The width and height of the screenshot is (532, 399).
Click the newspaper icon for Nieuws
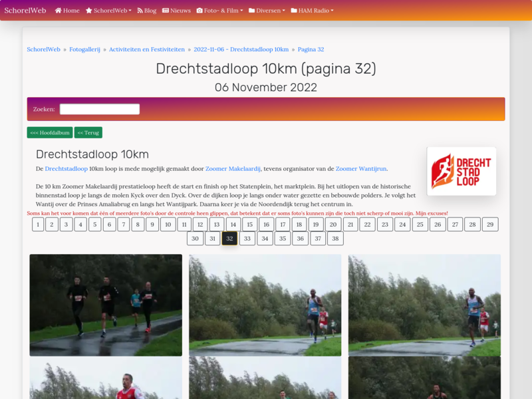(166, 11)
